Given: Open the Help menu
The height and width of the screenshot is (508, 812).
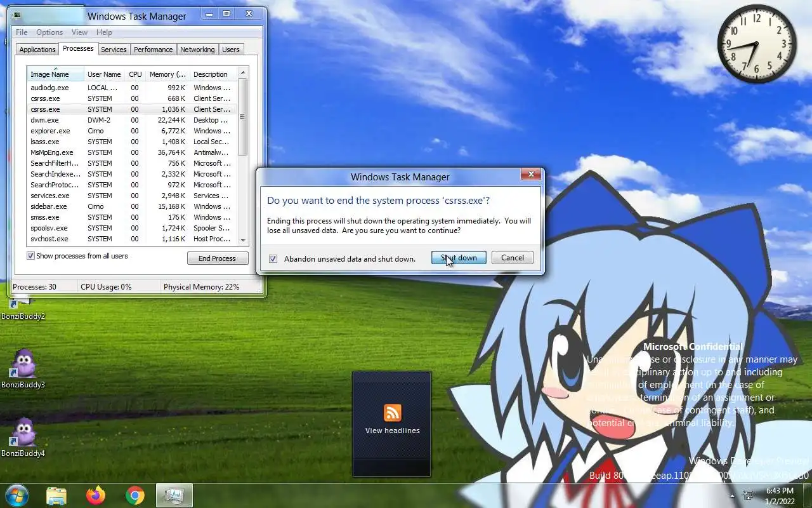Looking at the screenshot, I should coord(104,32).
